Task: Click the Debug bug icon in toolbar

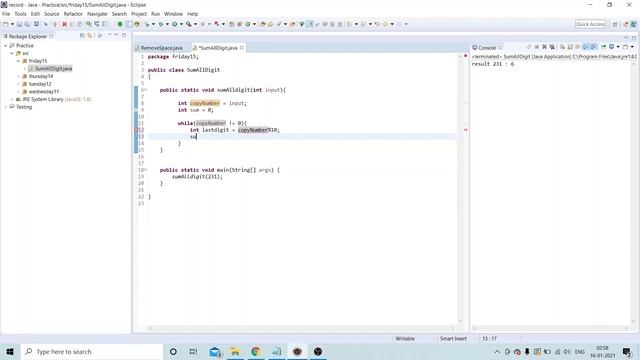Action: point(160,24)
